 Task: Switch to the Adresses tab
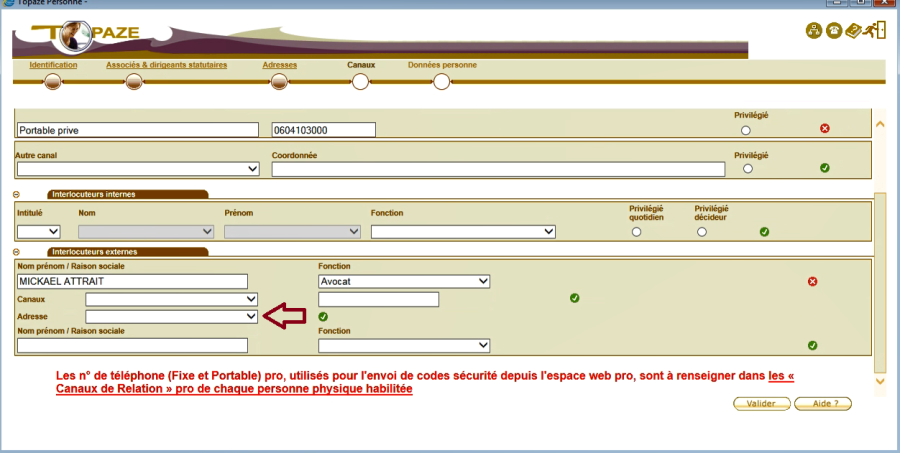279,65
